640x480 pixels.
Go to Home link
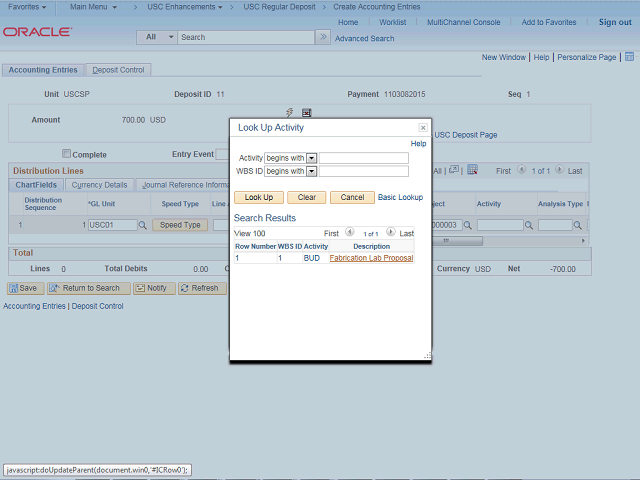[x=348, y=22]
